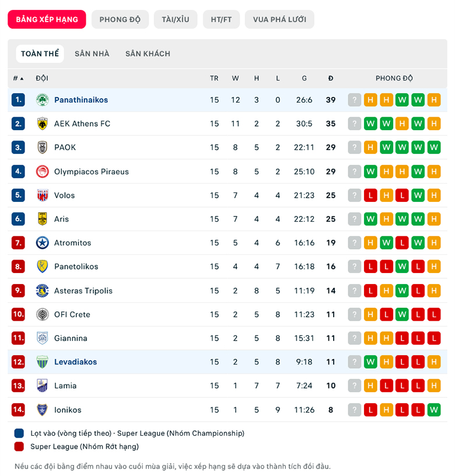Show the SÂN NHÀ home standings

[92, 54]
